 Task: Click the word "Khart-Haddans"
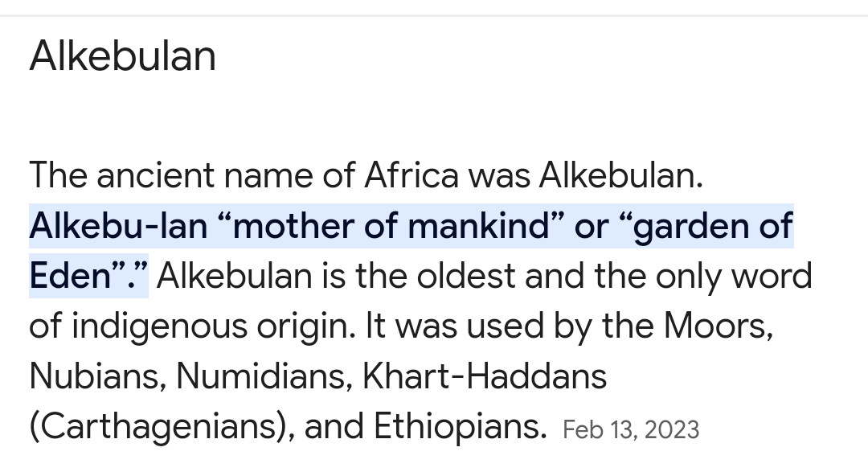pos(485,375)
